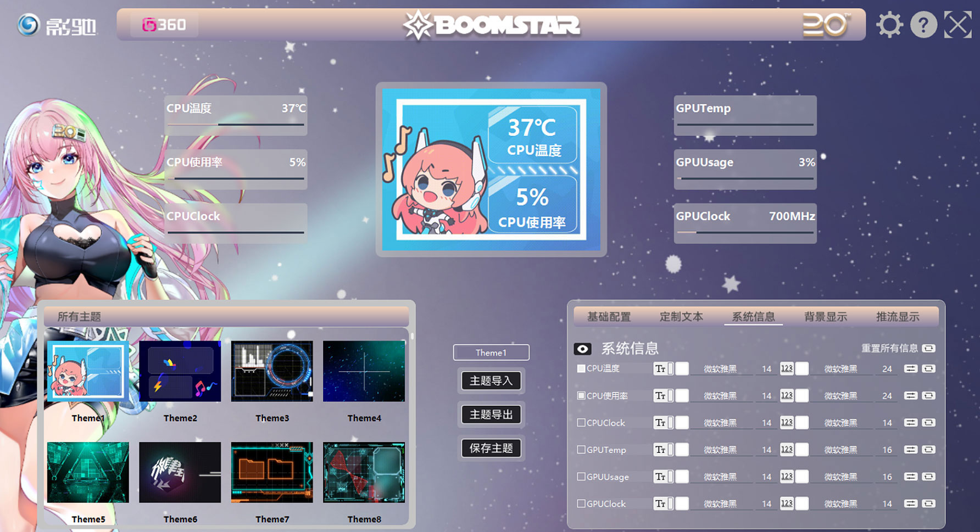
Task: Toggle the eye icon beside 系统信息 heading
Action: pyautogui.click(x=583, y=349)
